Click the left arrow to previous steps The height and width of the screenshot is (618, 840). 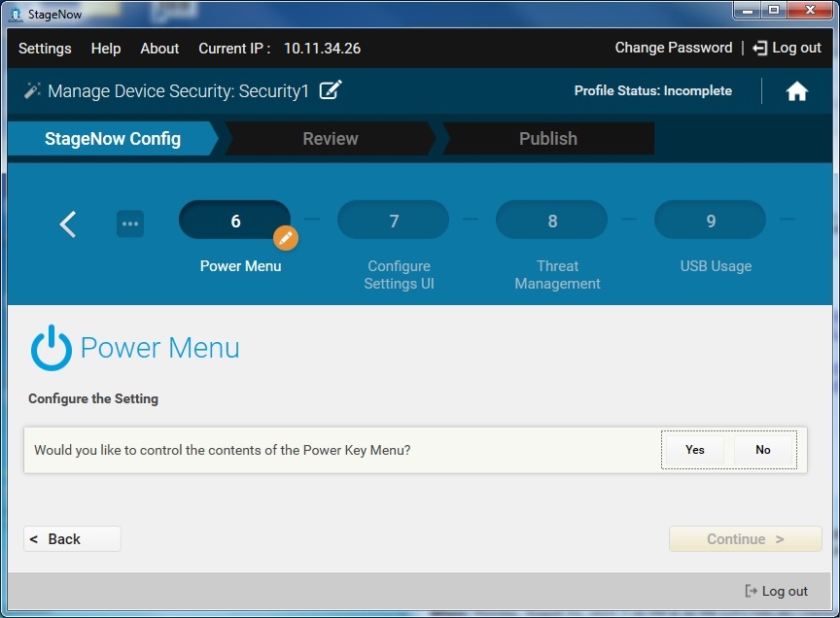[68, 223]
